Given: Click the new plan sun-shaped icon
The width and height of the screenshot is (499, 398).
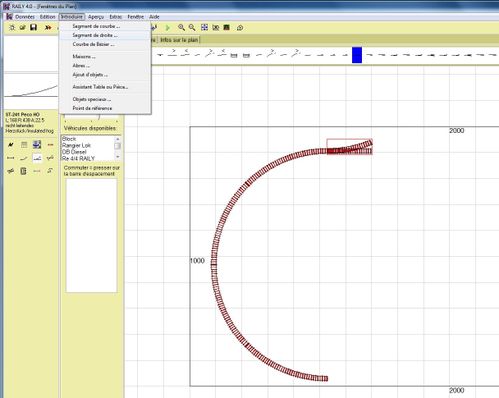Looking at the screenshot, I should [12, 27].
